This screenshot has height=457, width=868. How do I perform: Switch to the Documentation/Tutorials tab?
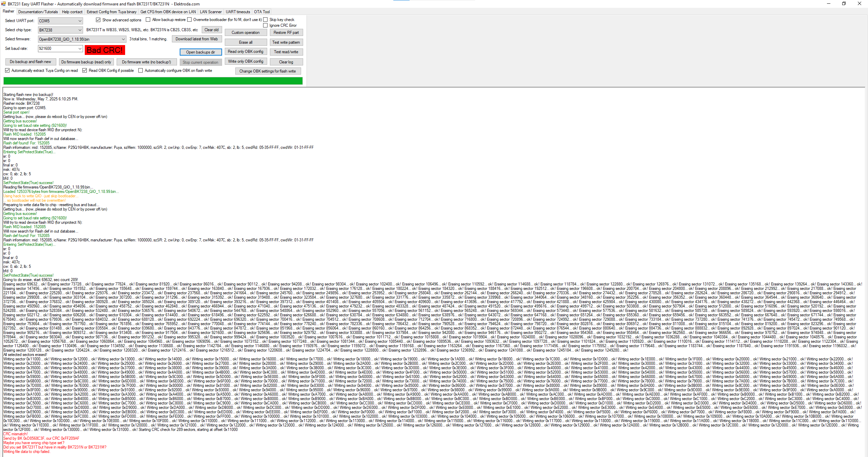[38, 12]
